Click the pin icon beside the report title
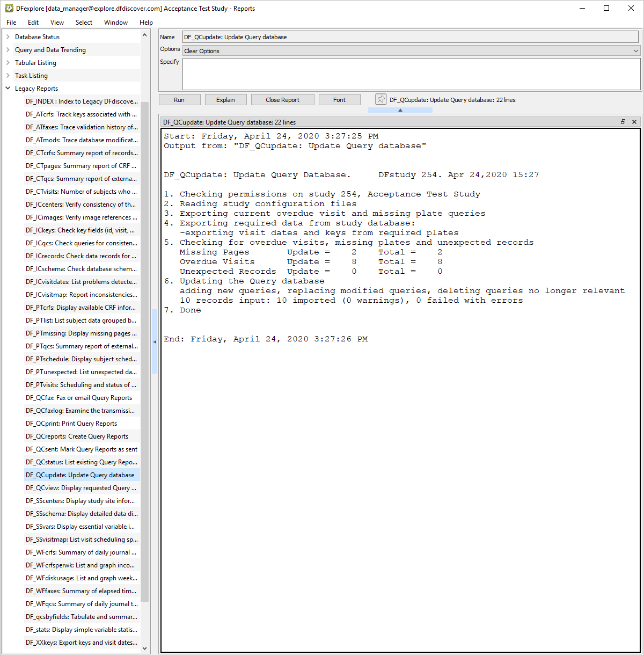The height and width of the screenshot is (656, 644). click(380, 99)
